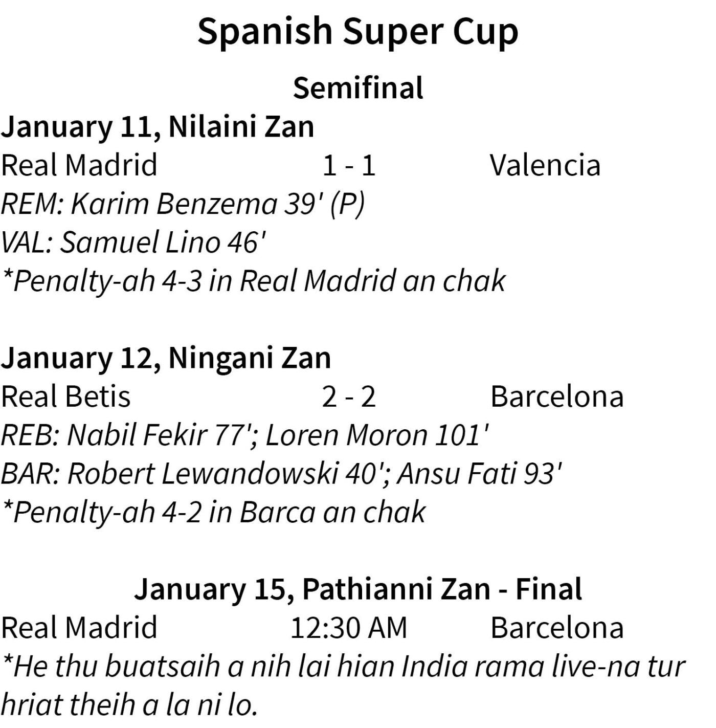This screenshot has height=728, width=716.
Task: Click the Semifinal heading
Action: (358, 87)
